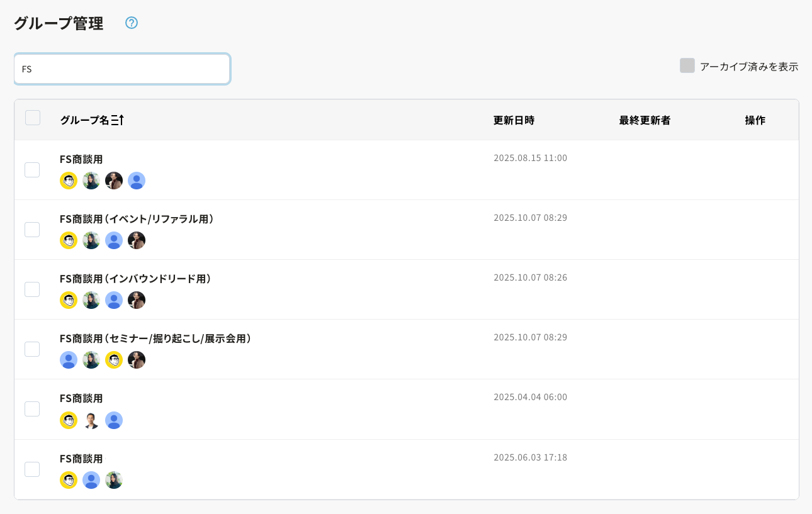
Task: Click the blue default avatar in the 2025.06.03 row
Action: click(x=91, y=480)
